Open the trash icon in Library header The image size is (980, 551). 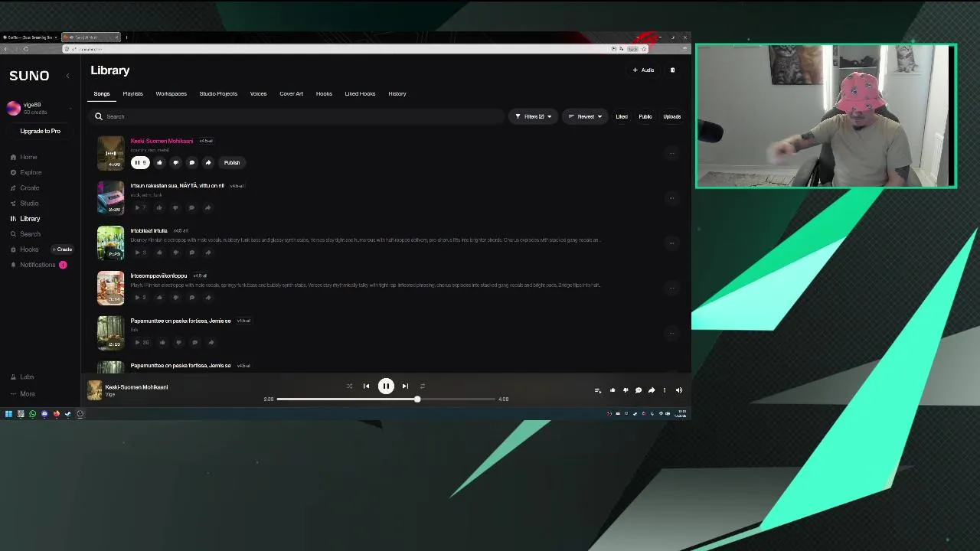pos(672,70)
